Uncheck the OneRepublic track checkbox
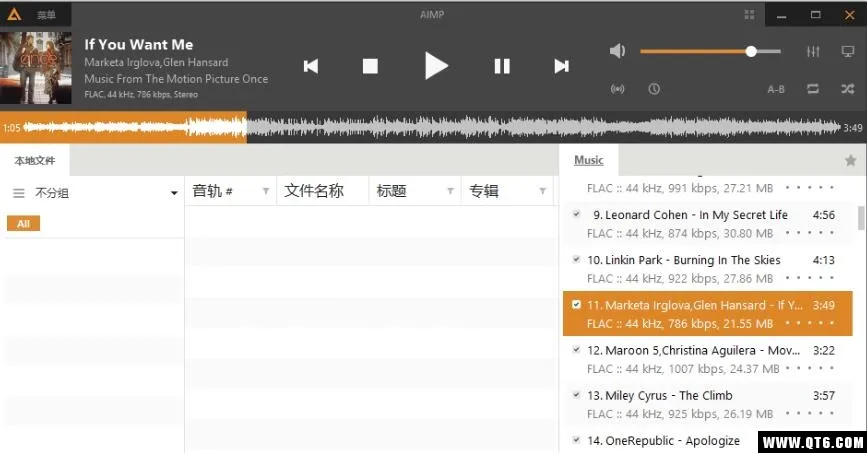The height and width of the screenshot is (453, 867). 576,440
